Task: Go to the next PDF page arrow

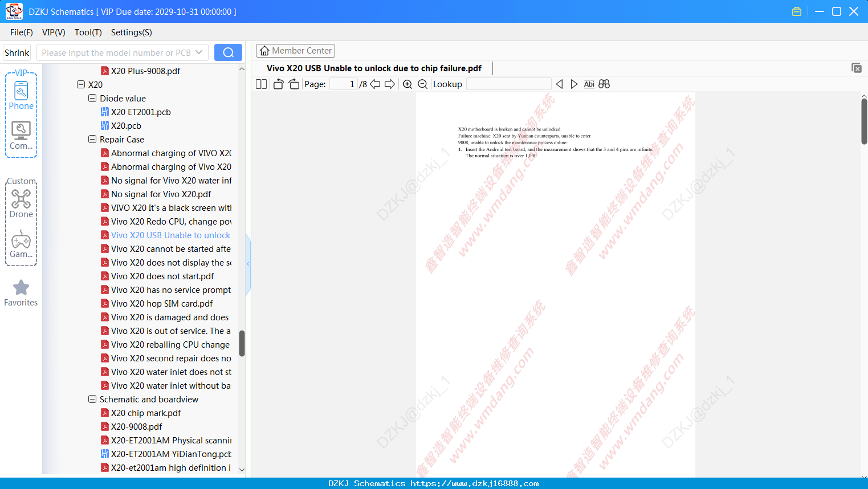Action: 390,84
